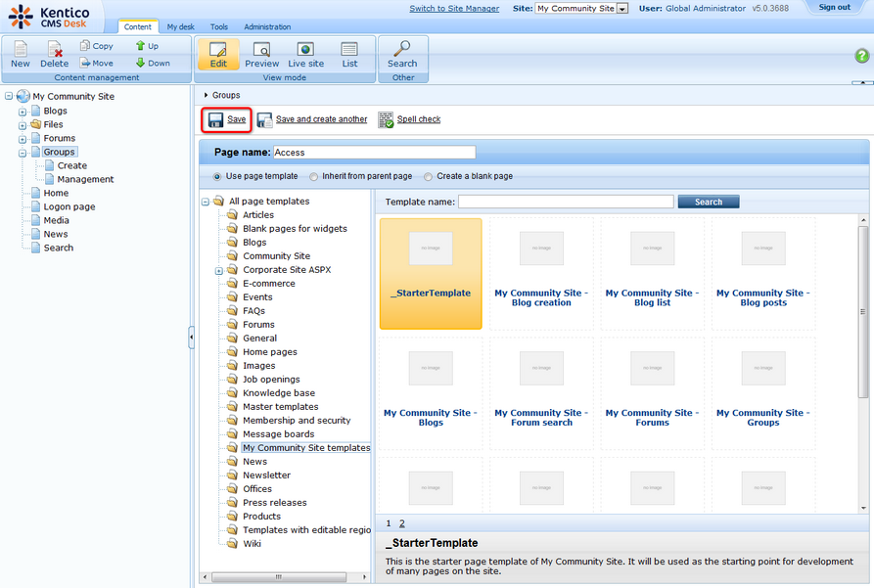
Task: Select Logon page in content tree
Action: pos(69,206)
